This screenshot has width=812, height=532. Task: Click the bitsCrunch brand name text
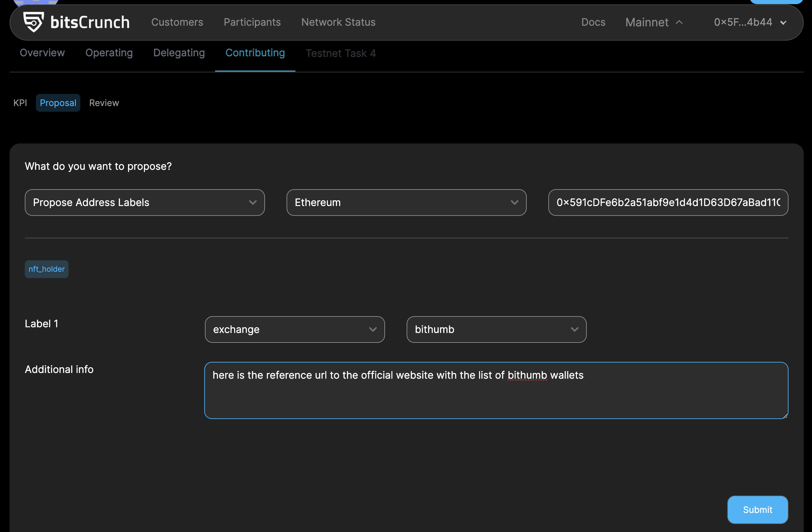click(90, 23)
